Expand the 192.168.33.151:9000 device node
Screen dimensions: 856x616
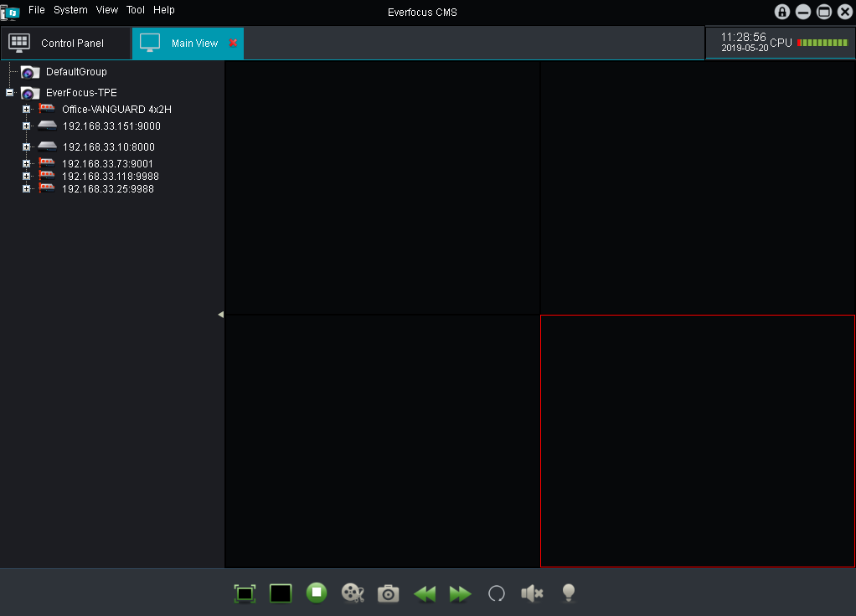click(x=26, y=126)
